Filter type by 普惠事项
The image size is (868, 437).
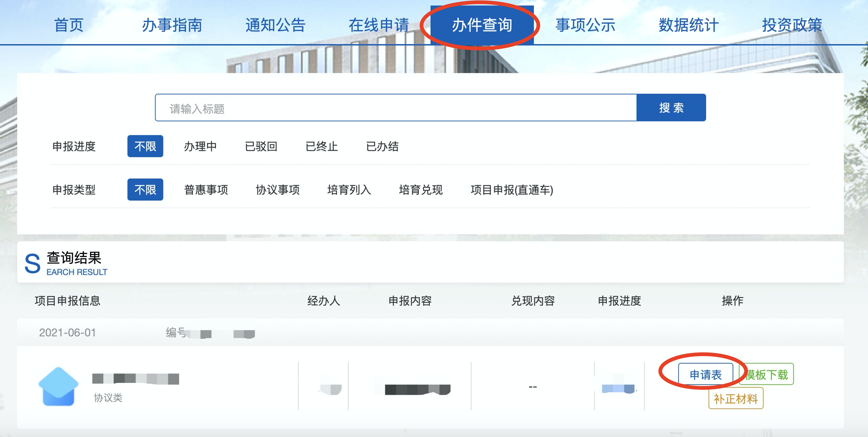click(x=206, y=190)
